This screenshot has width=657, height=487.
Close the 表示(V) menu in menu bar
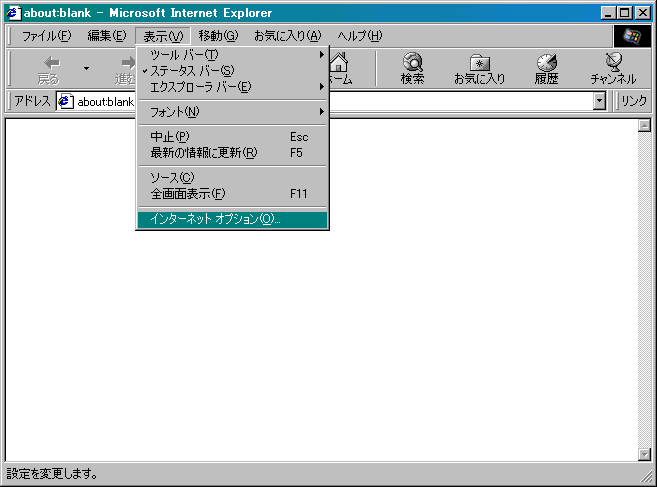[x=163, y=36]
